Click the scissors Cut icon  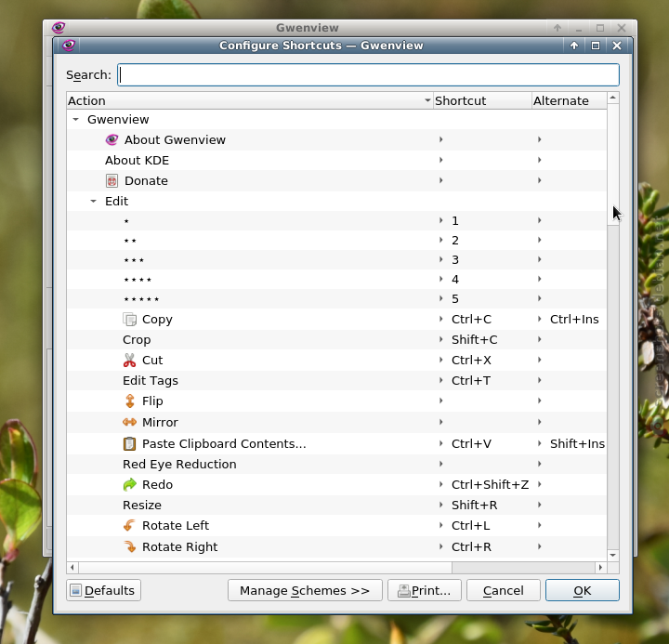pos(130,361)
